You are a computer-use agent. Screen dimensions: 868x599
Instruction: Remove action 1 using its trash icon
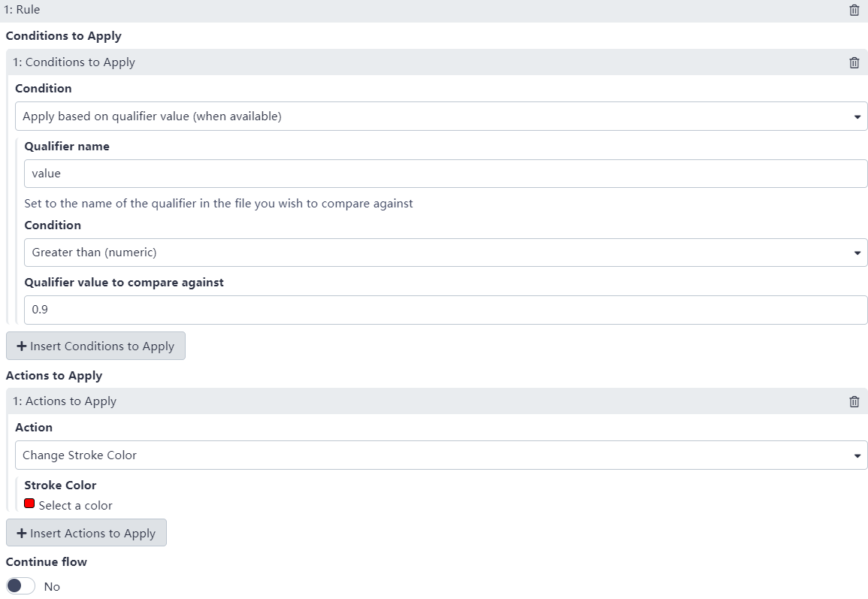point(854,402)
